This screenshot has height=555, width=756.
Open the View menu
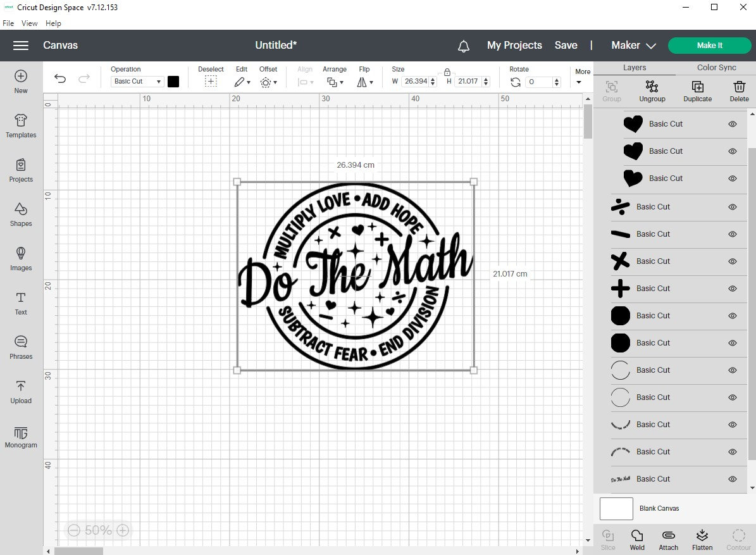pyautogui.click(x=29, y=23)
